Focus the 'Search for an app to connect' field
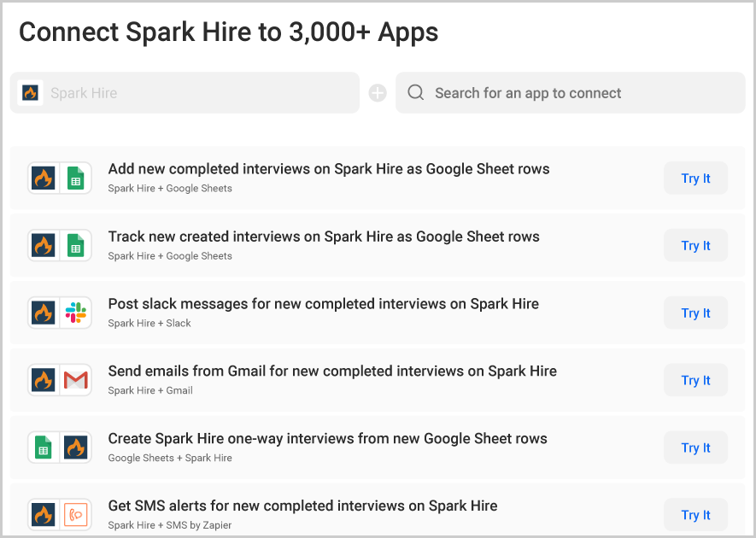Image resolution: width=756 pixels, height=538 pixels. [x=571, y=92]
